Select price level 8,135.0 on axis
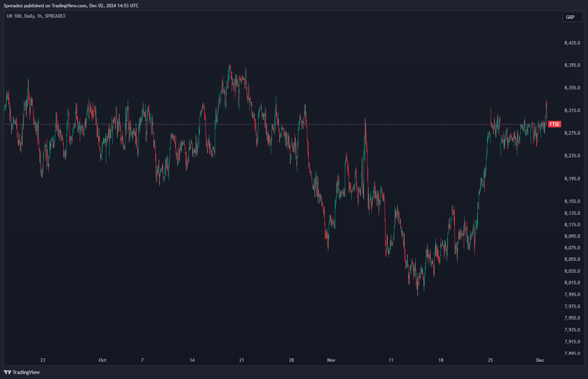Screen dimensions: 588x379 pyautogui.click(x=572, y=213)
